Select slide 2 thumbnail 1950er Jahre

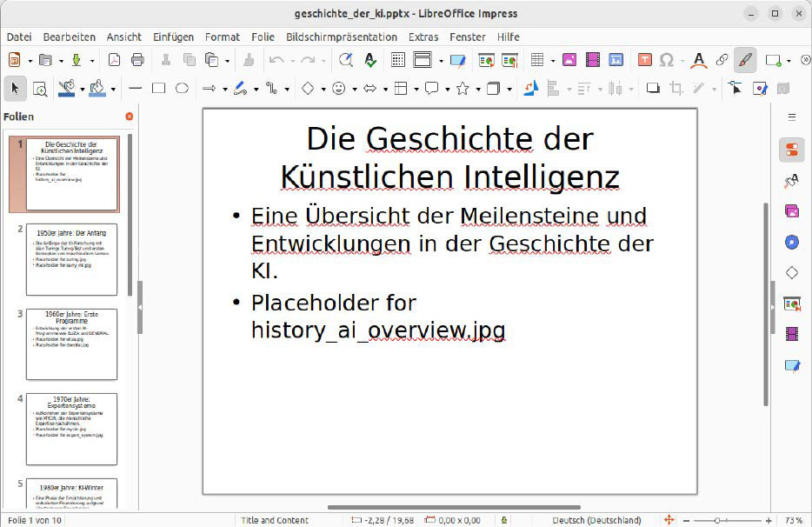tap(71, 260)
